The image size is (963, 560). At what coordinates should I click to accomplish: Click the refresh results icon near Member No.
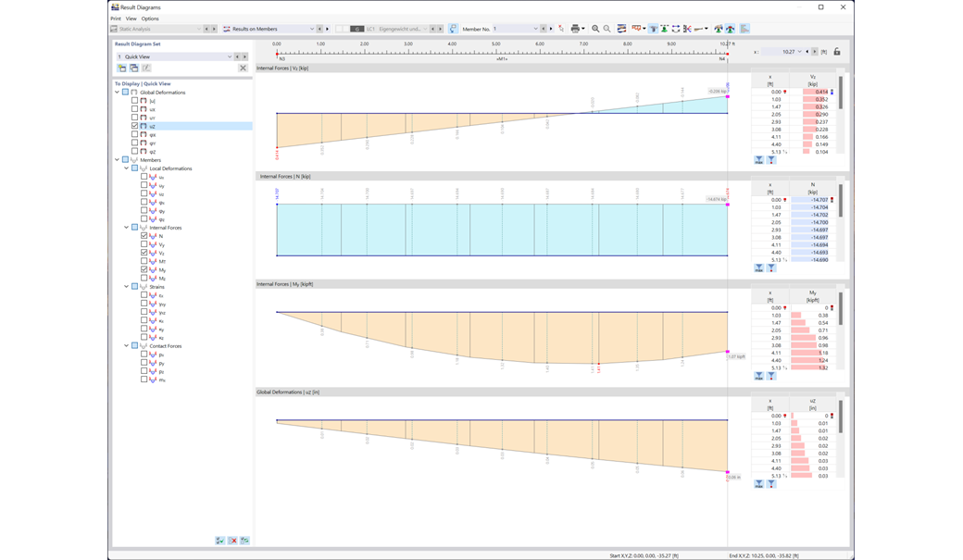point(561,29)
